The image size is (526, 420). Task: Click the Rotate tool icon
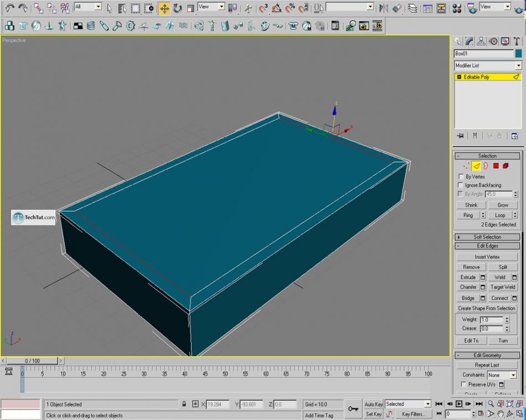tap(177, 8)
